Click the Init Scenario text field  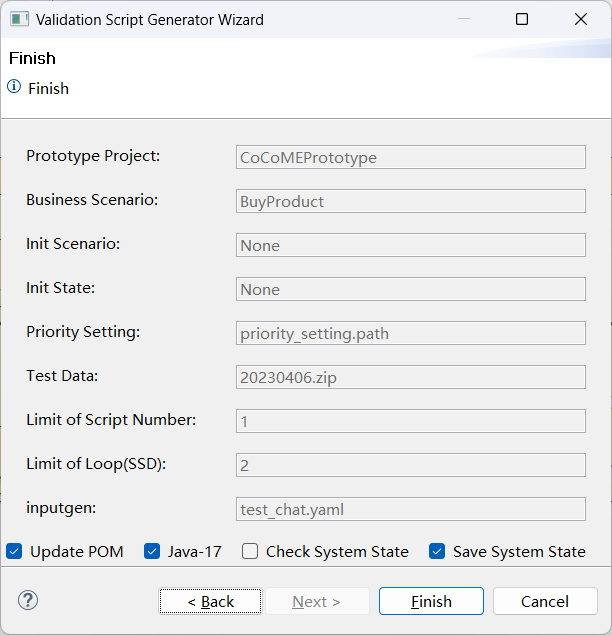410,245
